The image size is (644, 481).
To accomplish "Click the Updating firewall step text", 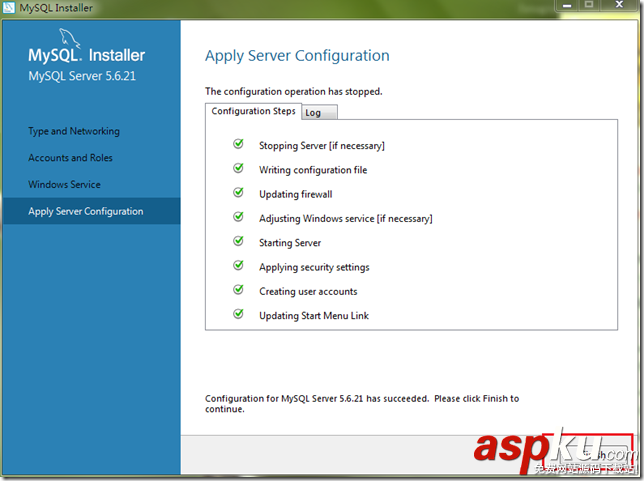I will pos(296,194).
